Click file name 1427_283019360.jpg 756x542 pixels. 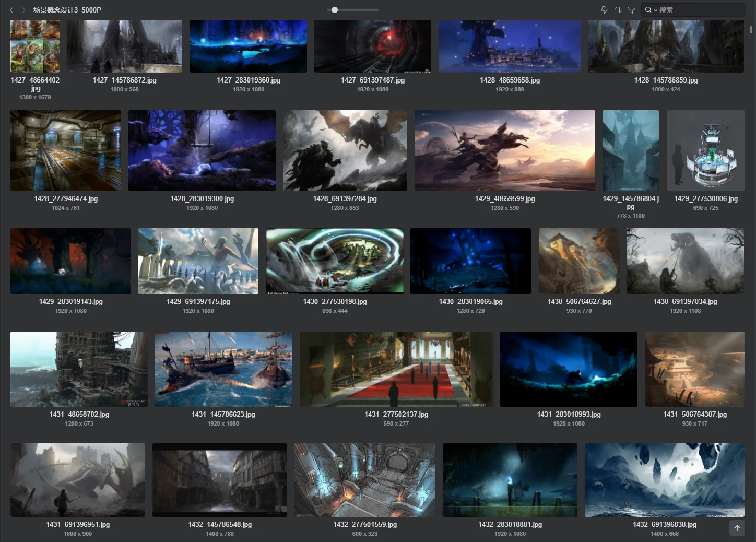pos(249,80)
